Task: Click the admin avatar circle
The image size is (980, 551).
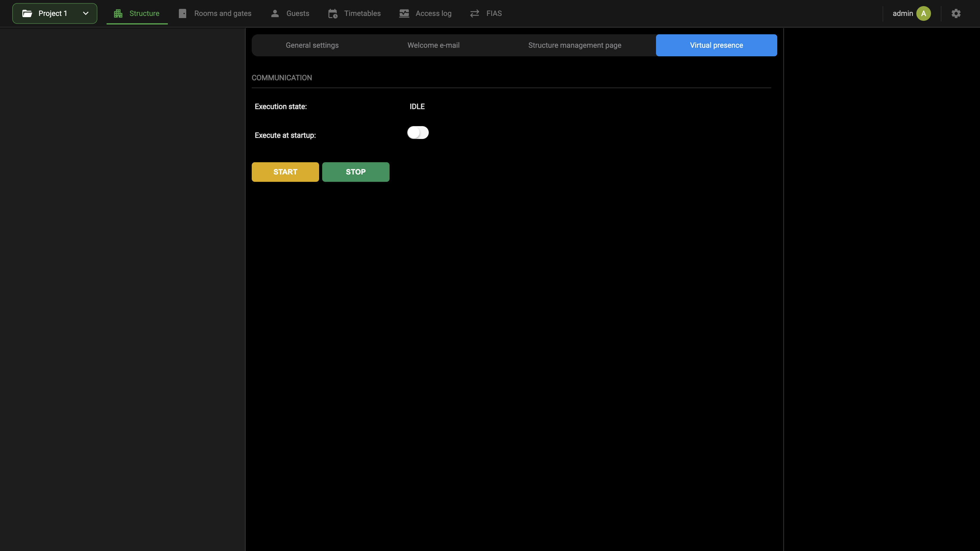Action: [x=924, y=13]
